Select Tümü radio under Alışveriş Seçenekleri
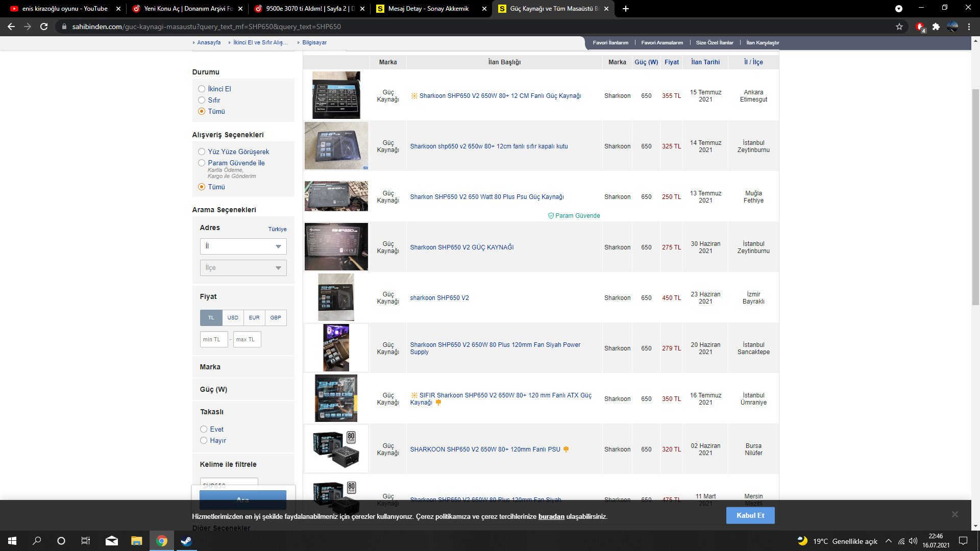The width and height of the screenshot is (980, 551). (202, 187)
